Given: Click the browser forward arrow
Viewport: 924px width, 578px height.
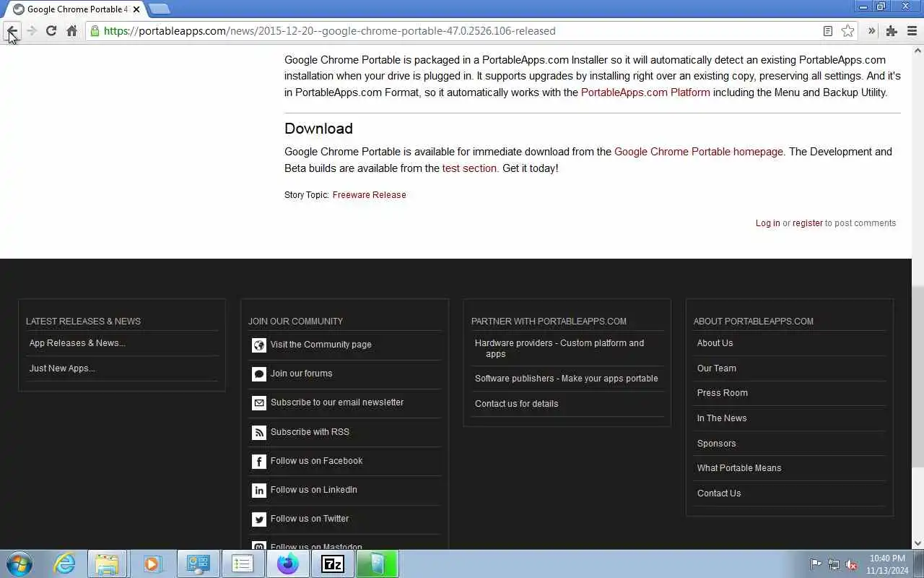Looking at the screenshot, I should click(x=31, y=31).
